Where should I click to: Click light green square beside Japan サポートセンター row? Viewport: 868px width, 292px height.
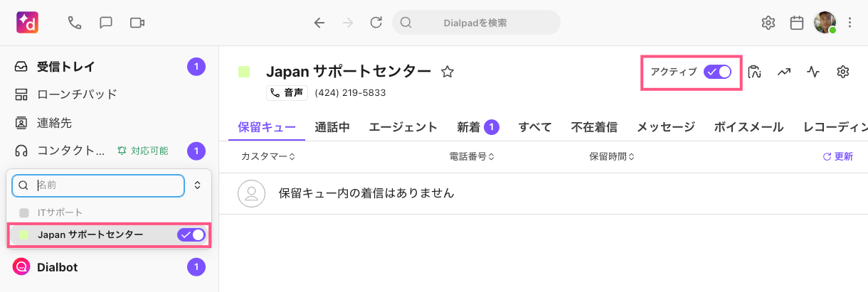pyautogui.click(x=24, y=234)
